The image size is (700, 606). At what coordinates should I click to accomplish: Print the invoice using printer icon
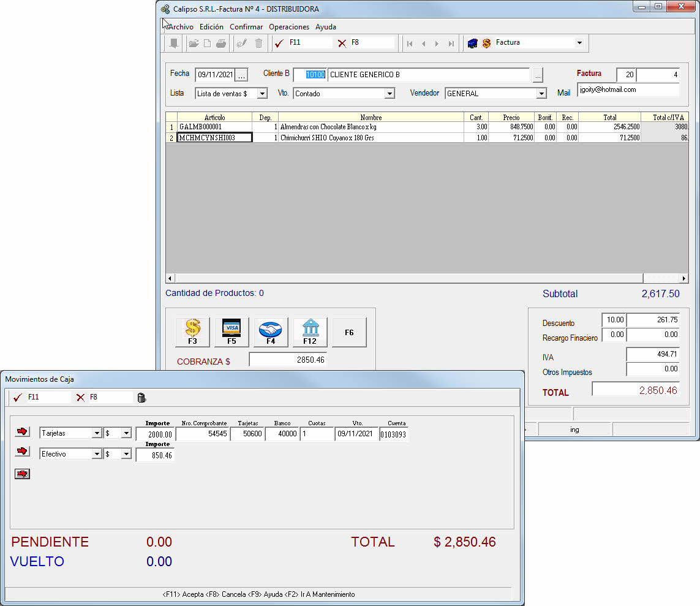(221, 44)
